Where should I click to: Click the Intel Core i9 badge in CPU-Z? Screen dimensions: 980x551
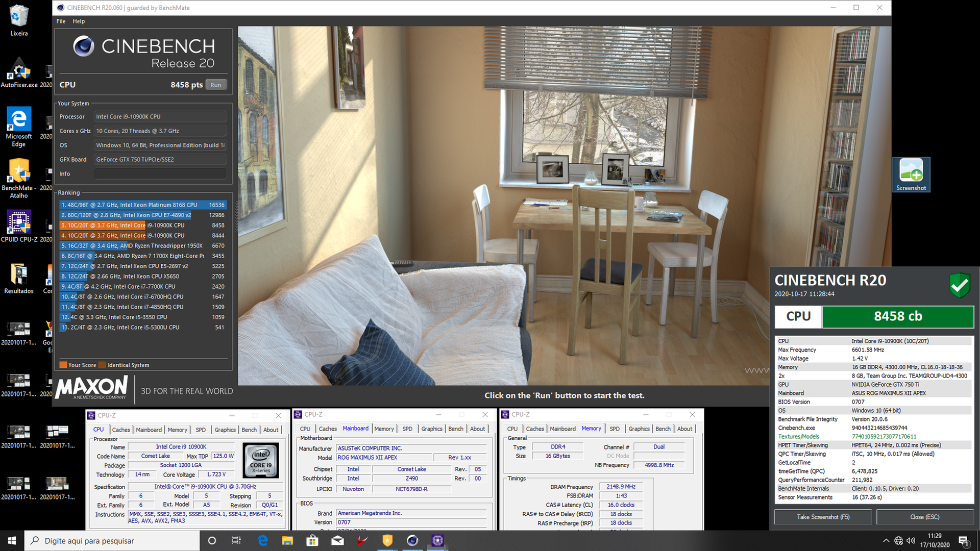[x=261, y=460]
